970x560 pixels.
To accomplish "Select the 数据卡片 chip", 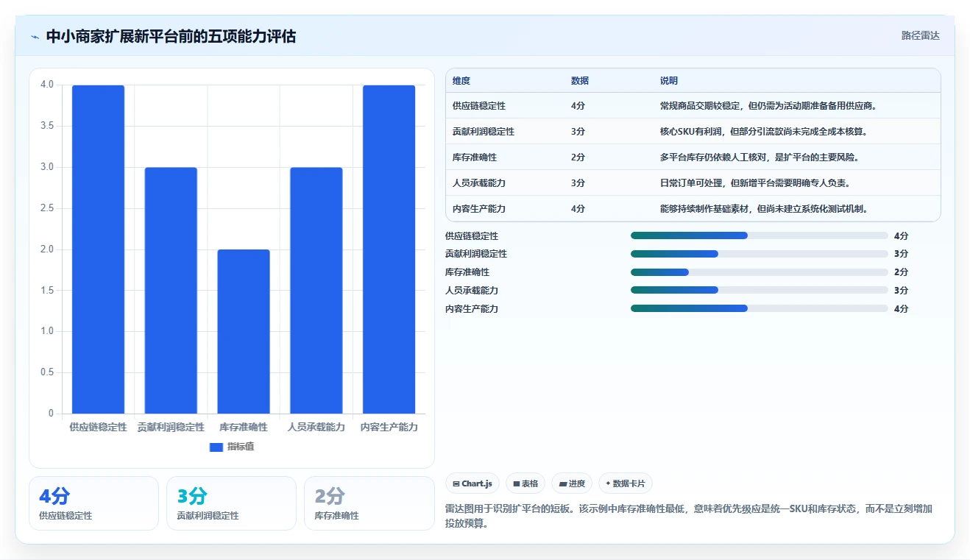I will (x=625, y=483).
